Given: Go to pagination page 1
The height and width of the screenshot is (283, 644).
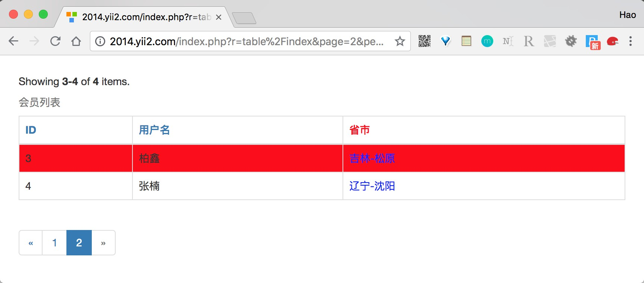Looking at the screenshot, I should (54, 243).
